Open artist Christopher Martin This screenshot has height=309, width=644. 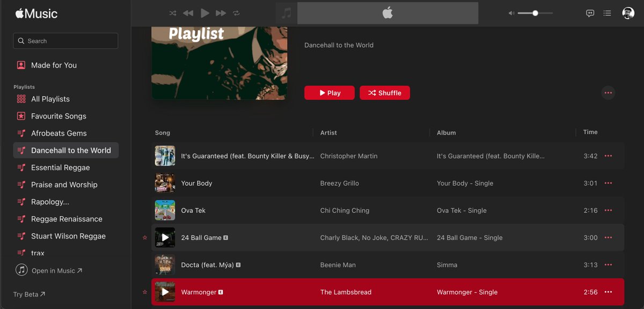pyautogui.click(x=349, y=156)
